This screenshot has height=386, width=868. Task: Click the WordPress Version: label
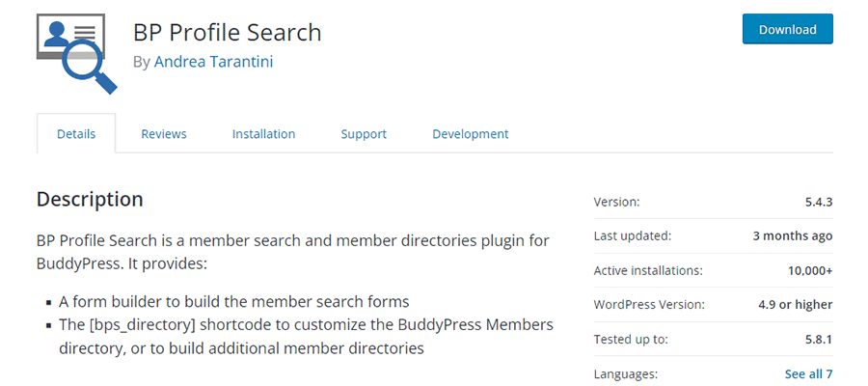(x=649, y=305)
